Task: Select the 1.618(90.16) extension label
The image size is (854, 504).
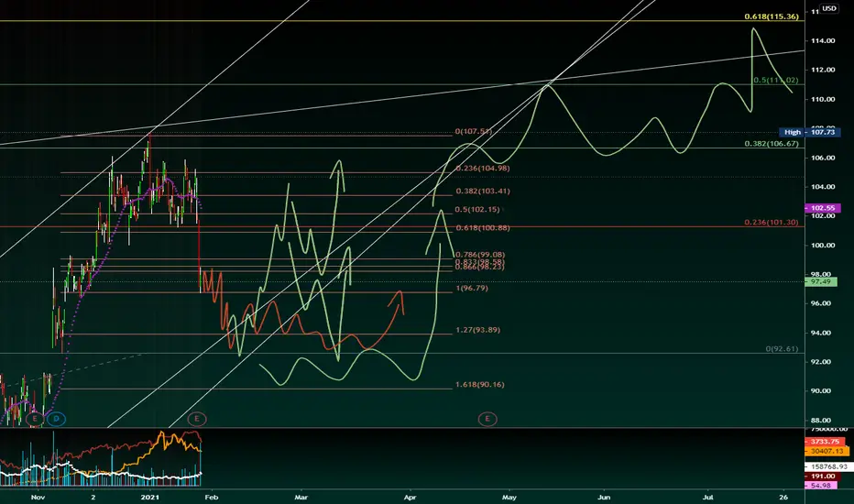Action: point(480,385)
